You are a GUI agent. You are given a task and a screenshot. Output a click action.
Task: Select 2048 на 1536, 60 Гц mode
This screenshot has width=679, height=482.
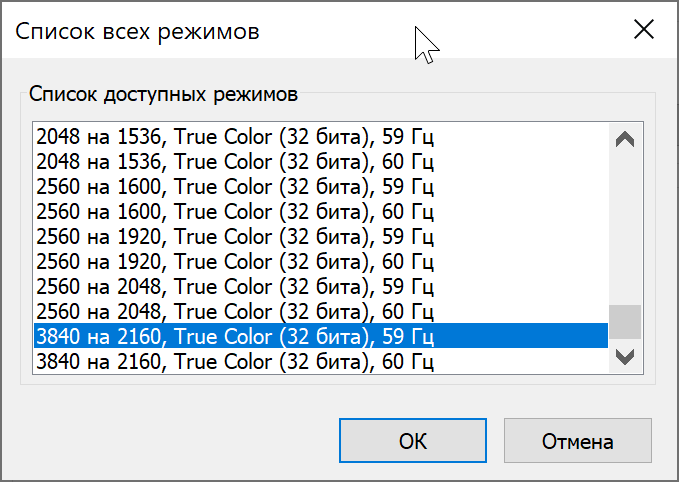(235, 161)
